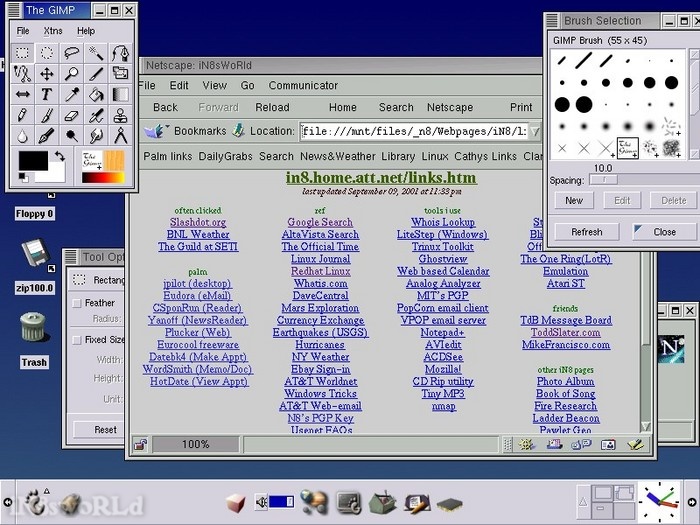700x525 pixels.
Task: Activate the Measure compass tool
Action: pos(121,135)
